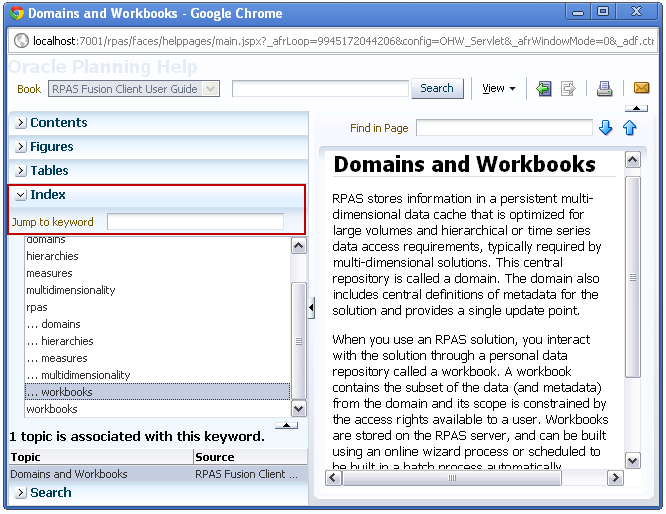Click the Chrome logo in the title bar
The image size is (666, 514).
point(17,13)
